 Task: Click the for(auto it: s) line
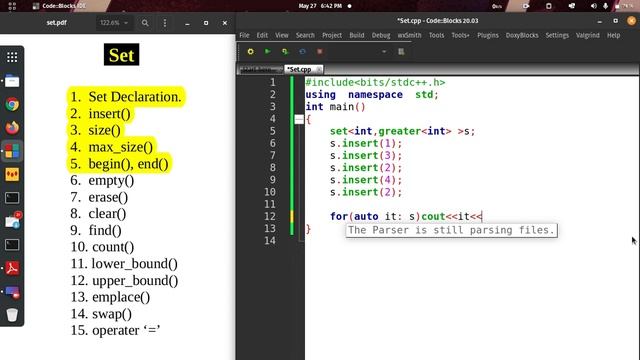pos(406,216)
